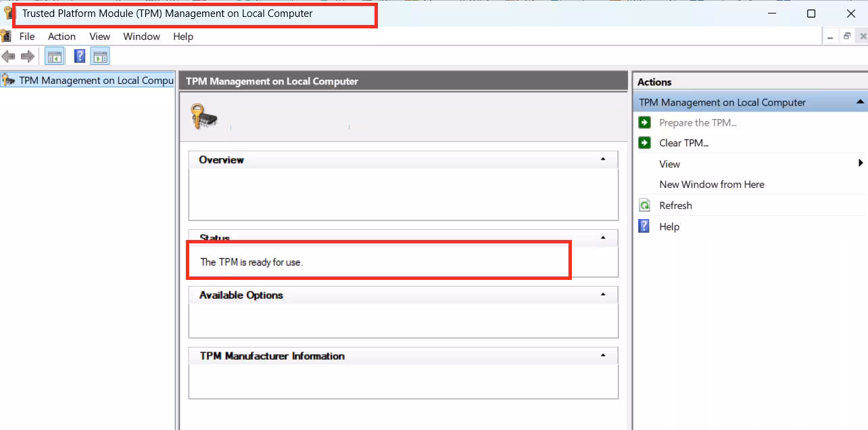
Task: Restore the inner MDI child window
Action: coord(846,37)
